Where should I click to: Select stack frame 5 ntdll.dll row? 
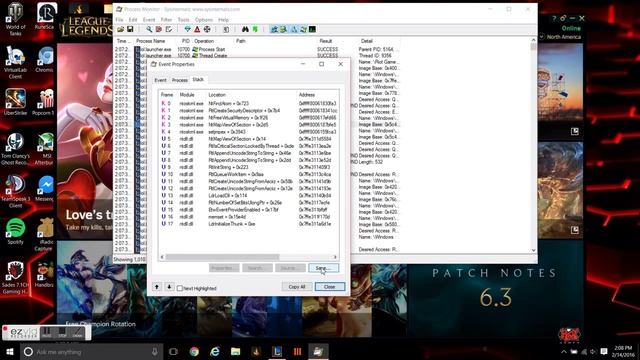[x=249, y=139]
